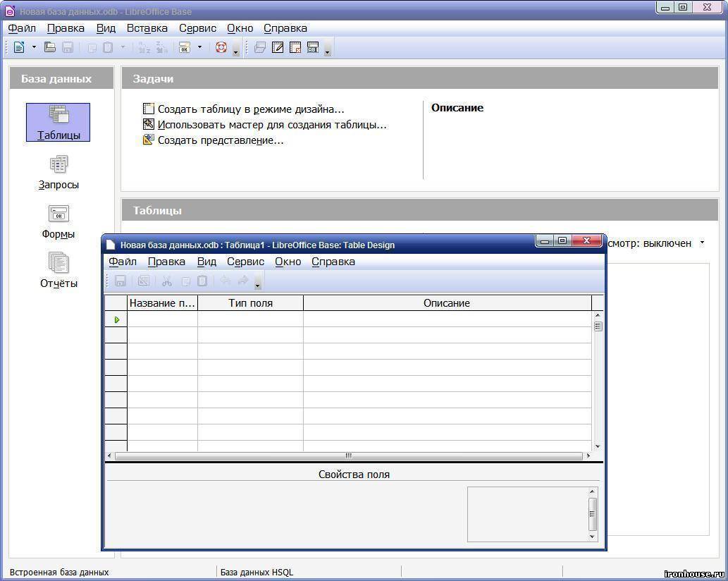Expand dropdown arrow beside the form OK icon
This screenshot has height=581, width=728.
point(199,47)
